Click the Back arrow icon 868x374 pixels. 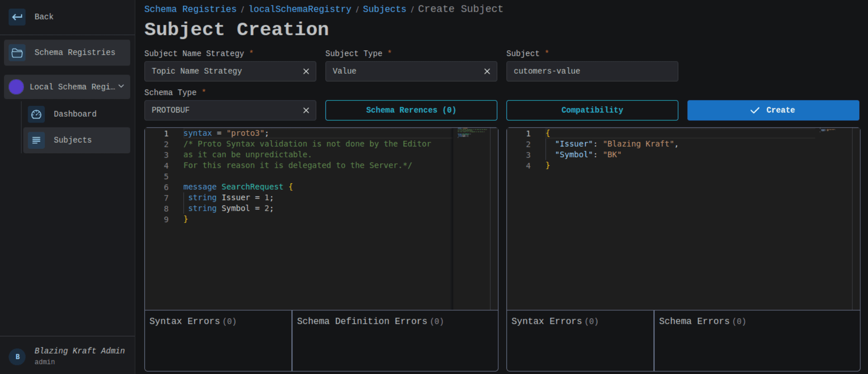pyautogui.click(x=17, y=17)
